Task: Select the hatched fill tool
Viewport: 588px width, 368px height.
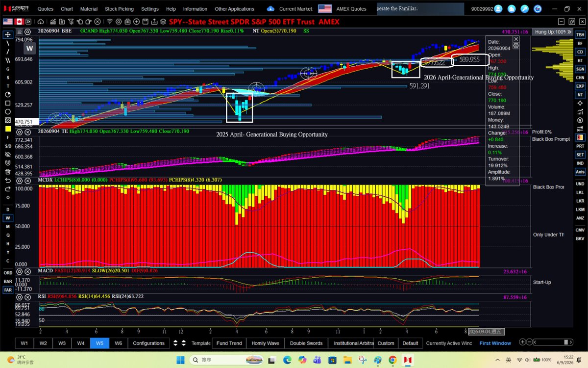Action: pos(8,120)
